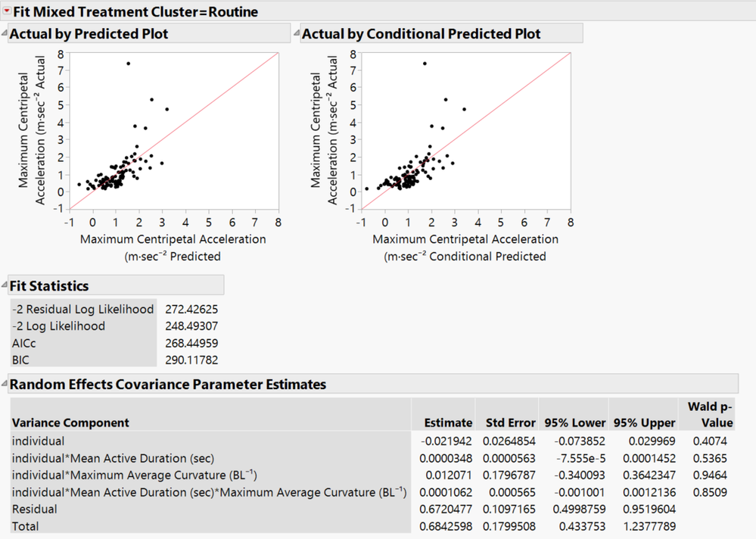This screenshot has width=756, height=539.
Task: Click the BIC statistic value
Action: coord(193,360)
